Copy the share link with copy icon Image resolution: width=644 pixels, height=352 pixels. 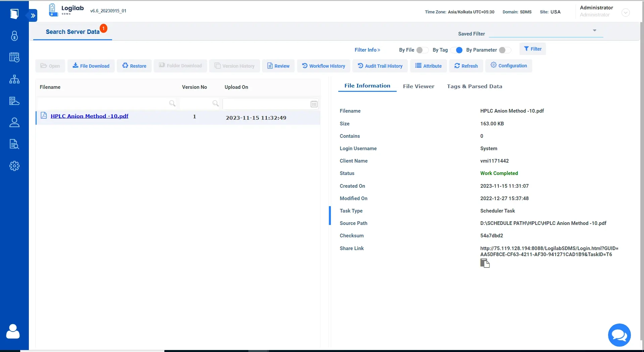[x=485, y=263]
